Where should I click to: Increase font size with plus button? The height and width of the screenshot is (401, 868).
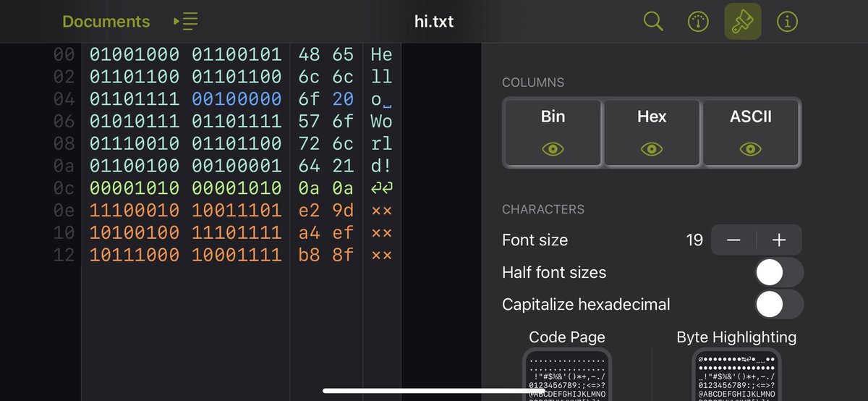[x=779, y=240]
